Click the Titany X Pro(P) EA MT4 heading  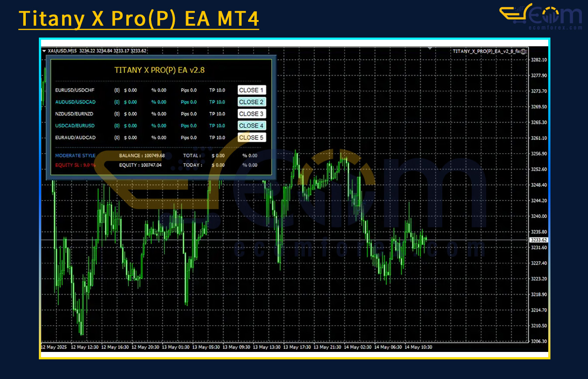[x=138, y=19]
